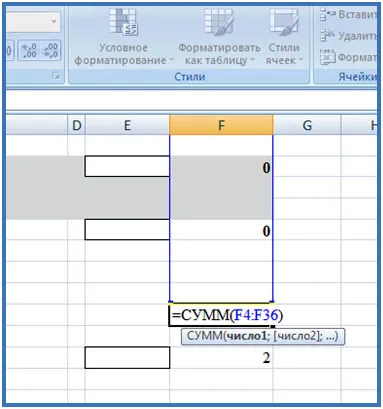Open Number group dialog launcher
383x409 pixels.
point(56,77)
